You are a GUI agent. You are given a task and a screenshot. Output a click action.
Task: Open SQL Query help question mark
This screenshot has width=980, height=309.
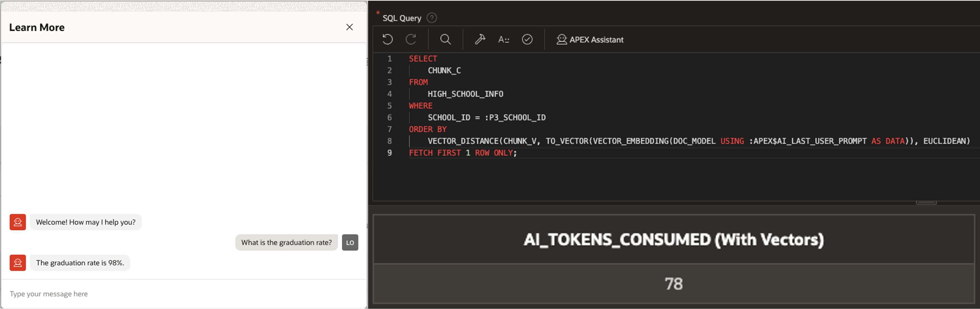coord(431,18)
